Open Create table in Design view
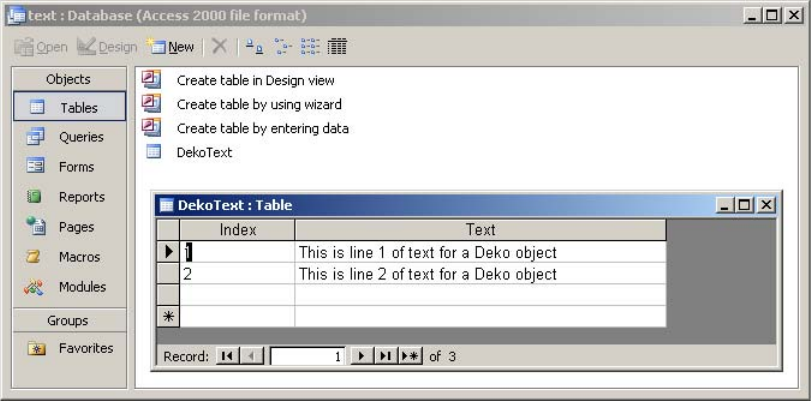The height and width of the screenshot is (401, 811). click(255, 80)
